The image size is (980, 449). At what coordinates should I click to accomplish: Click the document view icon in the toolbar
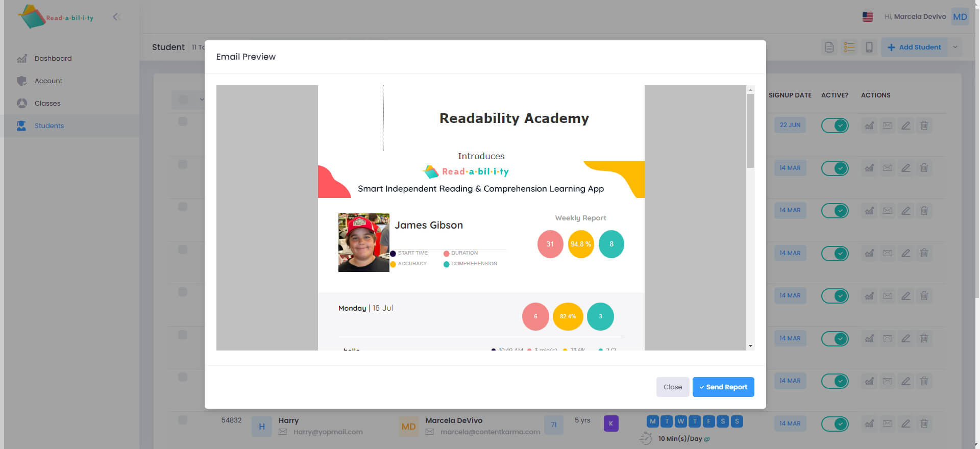coord(829,47)
